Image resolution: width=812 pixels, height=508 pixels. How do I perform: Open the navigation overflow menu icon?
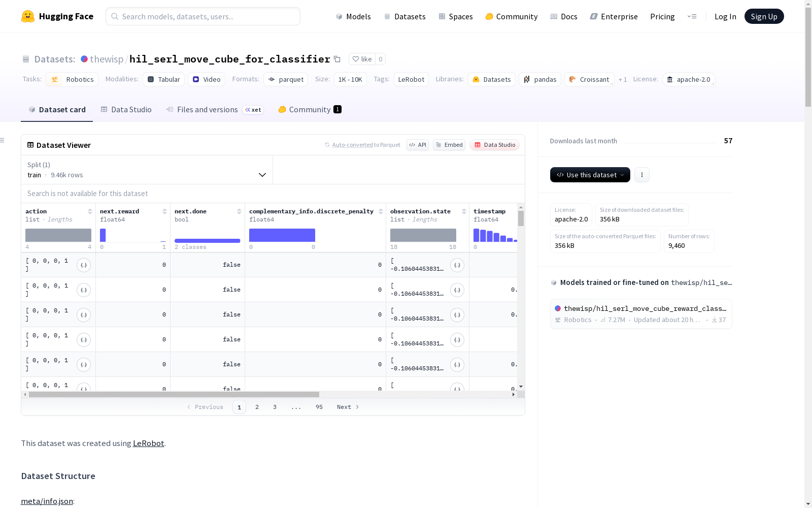click(x=692, y=16)
